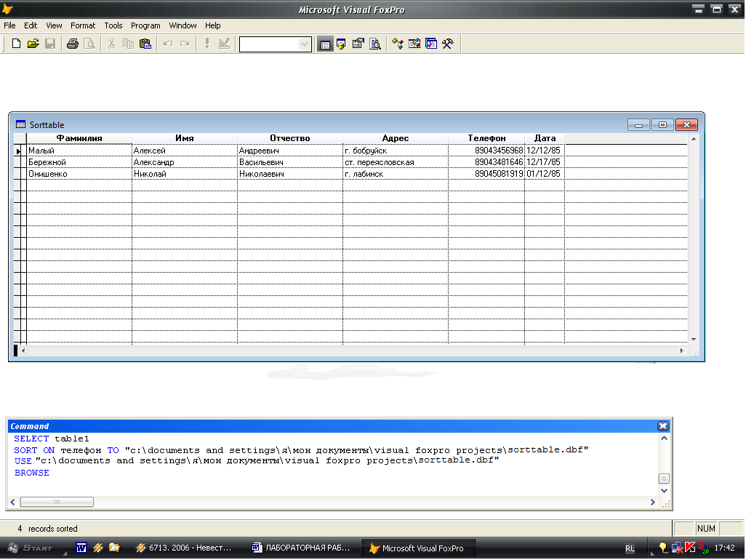
Task: Open the Data Session window icon
Action: pos(341,44)
